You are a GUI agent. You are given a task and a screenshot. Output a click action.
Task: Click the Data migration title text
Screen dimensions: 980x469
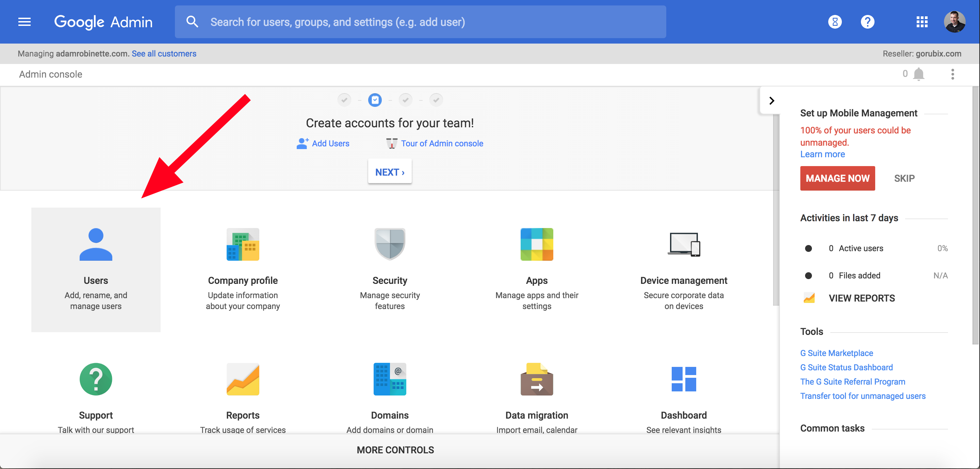(x=536, y=415)
